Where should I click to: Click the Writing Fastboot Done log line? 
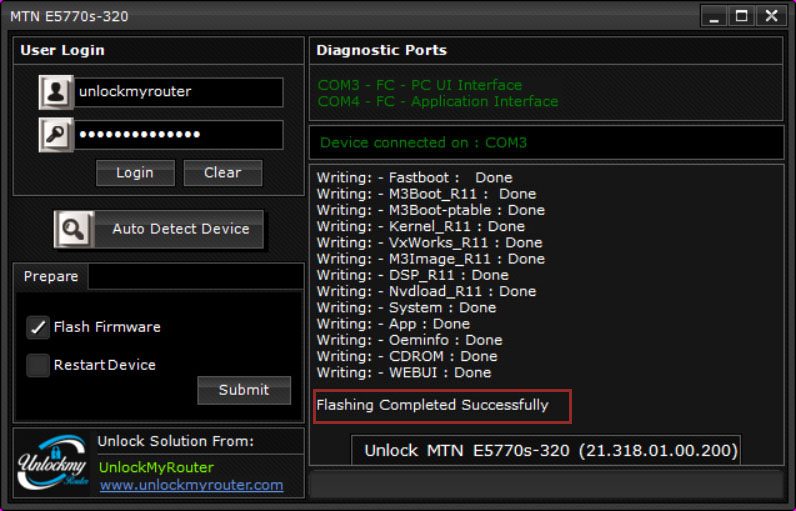click(x=415, y=178)
